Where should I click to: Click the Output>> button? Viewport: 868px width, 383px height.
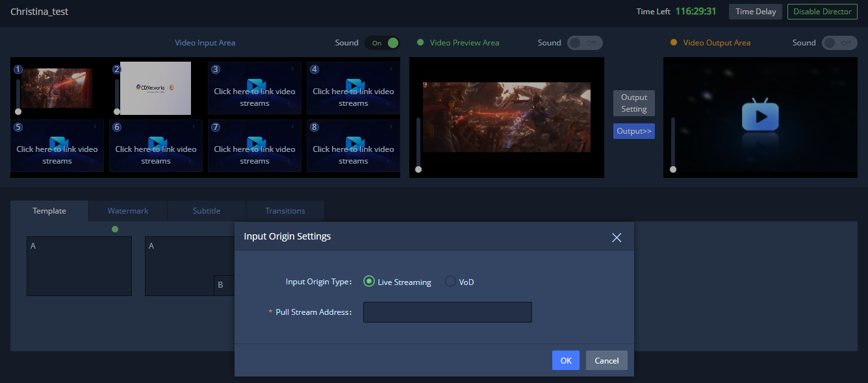click(634, 131)
